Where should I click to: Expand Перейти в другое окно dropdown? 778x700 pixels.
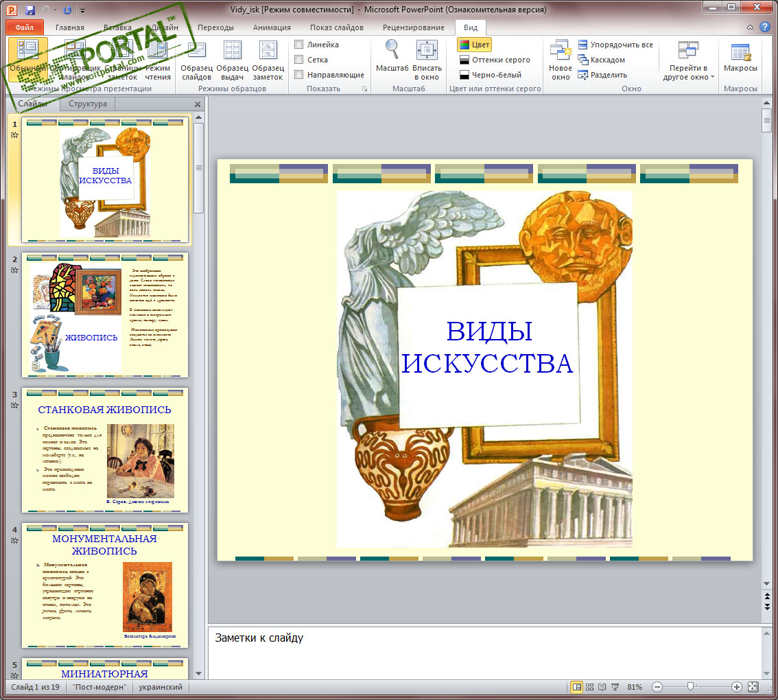tap(688, 60)
